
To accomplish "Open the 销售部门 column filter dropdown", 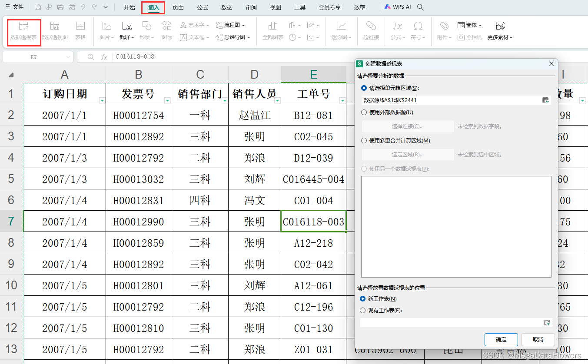I will (x=225, y=100).
